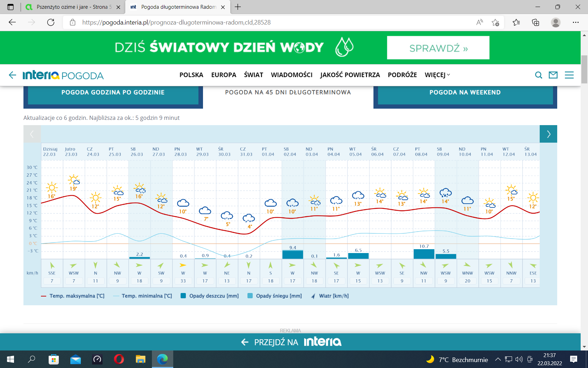Switch to Pogoda na weekend tab
Image resolution: width=588 pixels, height=368 pixels.
465,93
